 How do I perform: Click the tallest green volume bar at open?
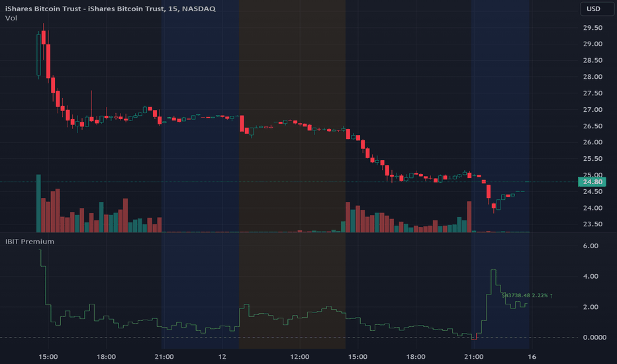click(x=38, y=203)
